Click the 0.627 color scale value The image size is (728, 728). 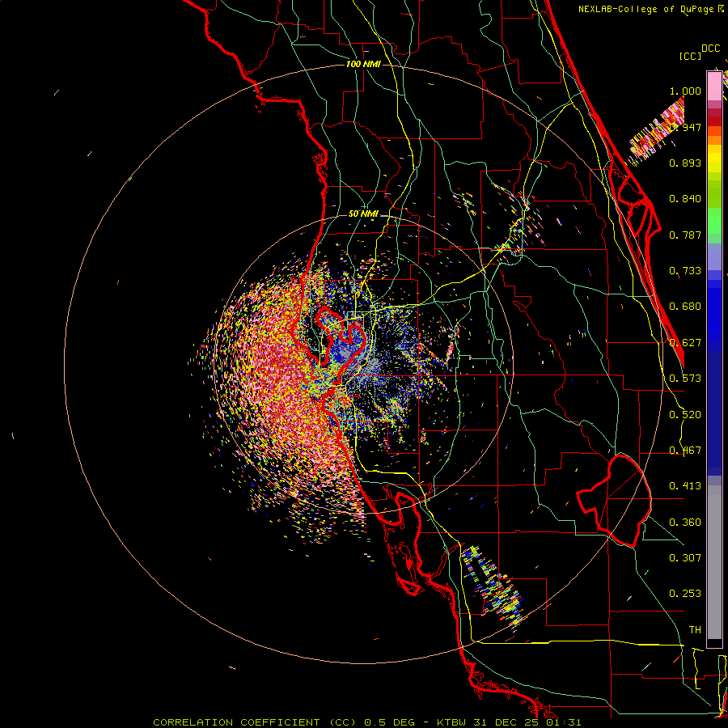685,343
